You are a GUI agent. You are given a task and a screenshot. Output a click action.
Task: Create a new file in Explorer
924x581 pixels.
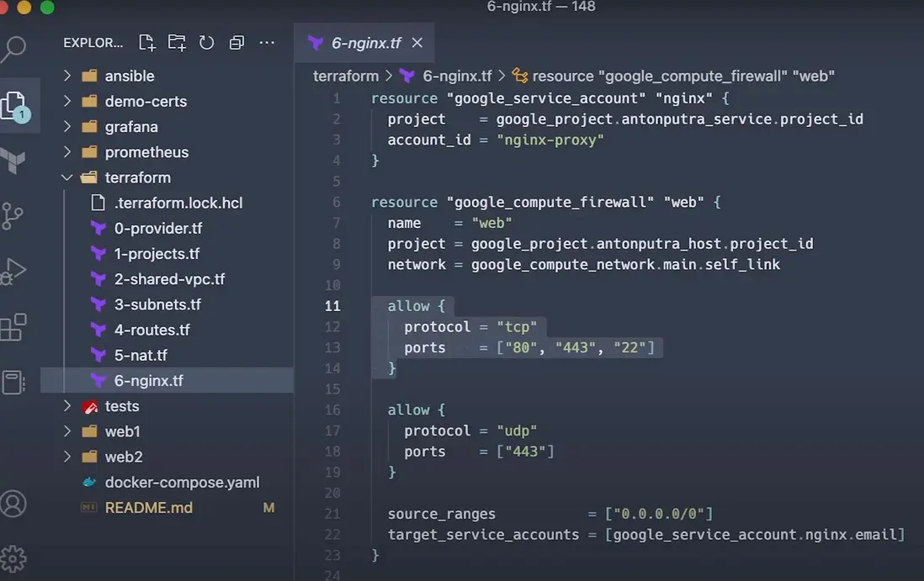click(146, 43)
